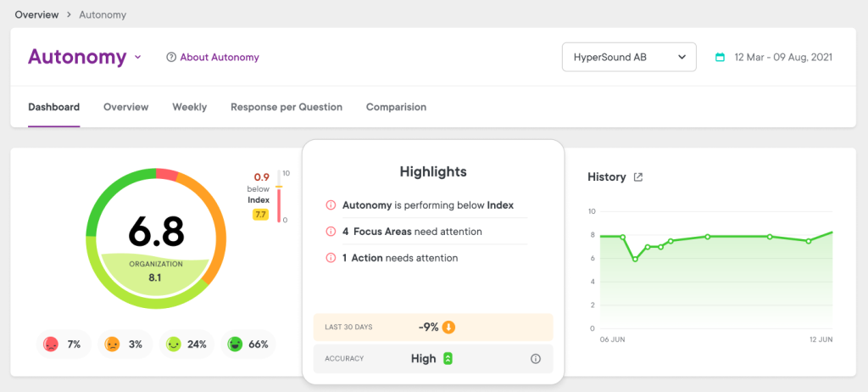
Task: Click the orange down-arrow trend icon
Action: [x=449, y=328]
